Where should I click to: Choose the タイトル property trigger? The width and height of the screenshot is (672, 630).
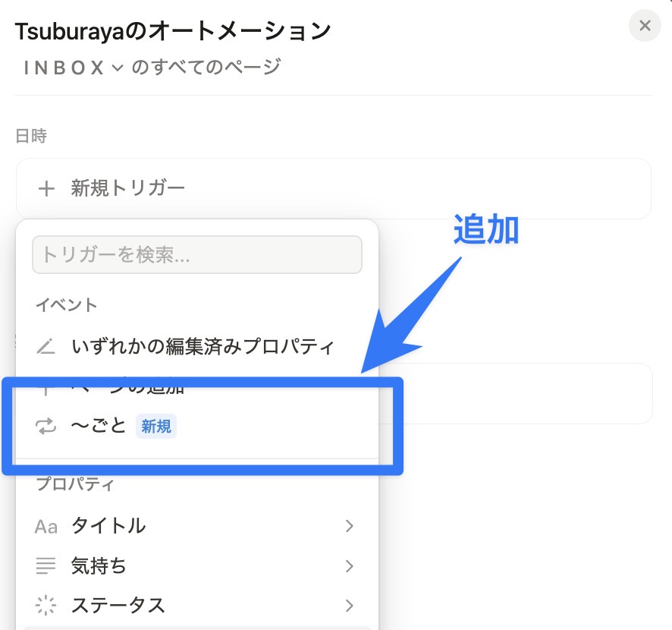tap(197, 526)
